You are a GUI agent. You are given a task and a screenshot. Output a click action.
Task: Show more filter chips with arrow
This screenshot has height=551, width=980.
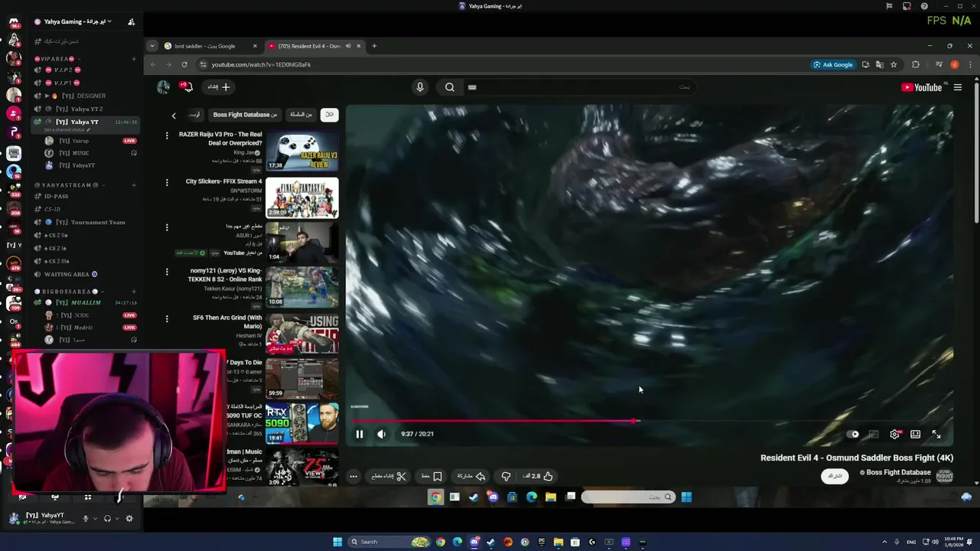174,116
